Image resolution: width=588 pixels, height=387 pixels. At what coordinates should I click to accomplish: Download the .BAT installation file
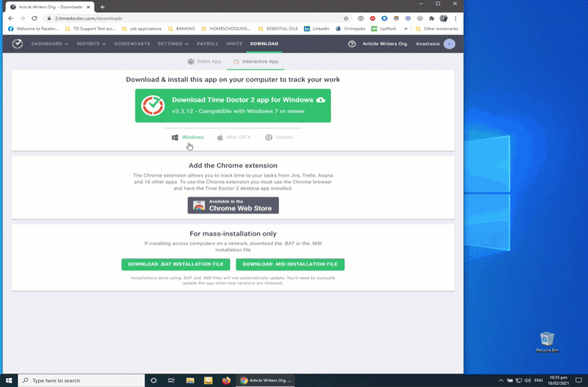pos(176,264)
